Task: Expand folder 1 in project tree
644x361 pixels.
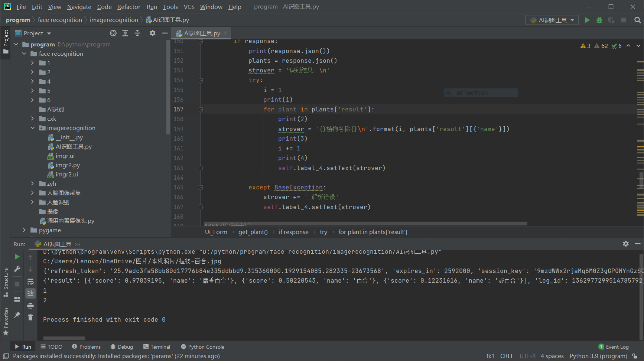Action: pyautogui.click(x=32, y=63)
